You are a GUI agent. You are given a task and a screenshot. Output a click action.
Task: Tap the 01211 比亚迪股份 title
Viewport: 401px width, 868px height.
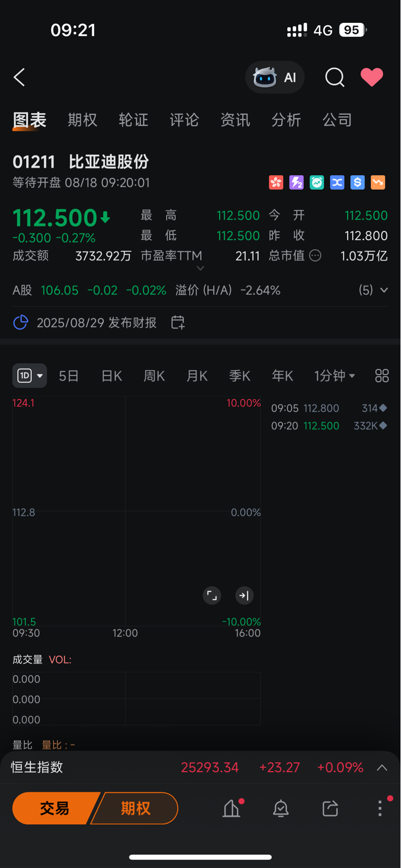pyautogui.click(x=81, y=162)
